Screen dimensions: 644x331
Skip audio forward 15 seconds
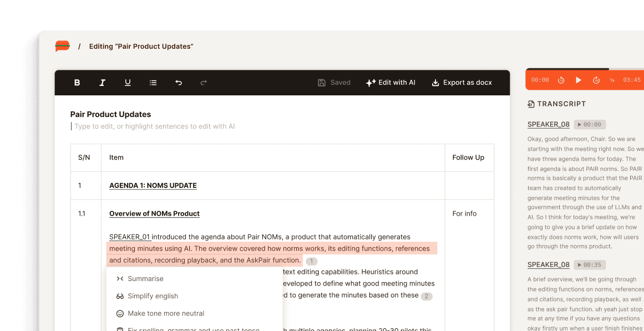click(596, 80)
